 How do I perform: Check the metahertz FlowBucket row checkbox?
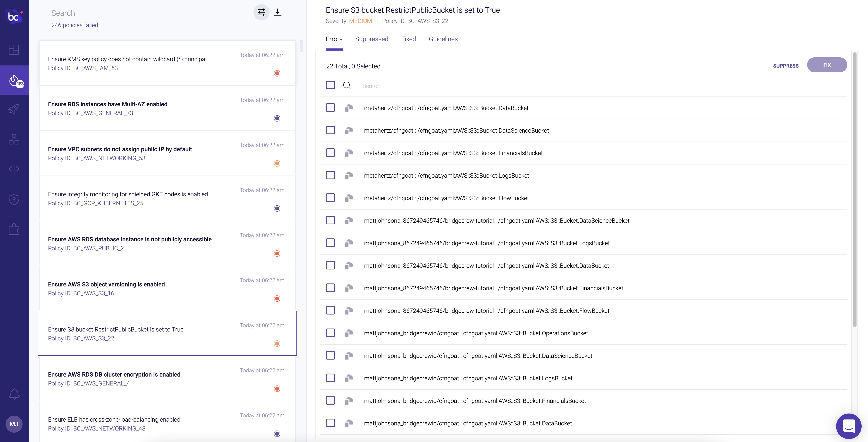tap(330, 198)
